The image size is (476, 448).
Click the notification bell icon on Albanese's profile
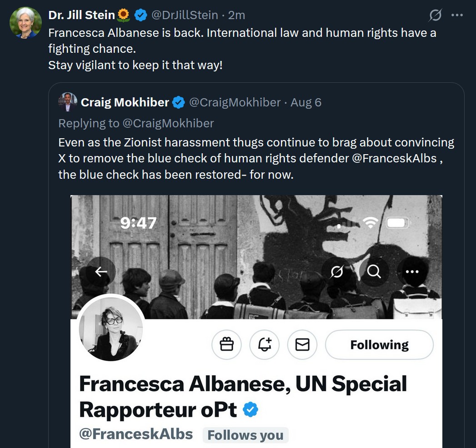(x=264, y=345)
